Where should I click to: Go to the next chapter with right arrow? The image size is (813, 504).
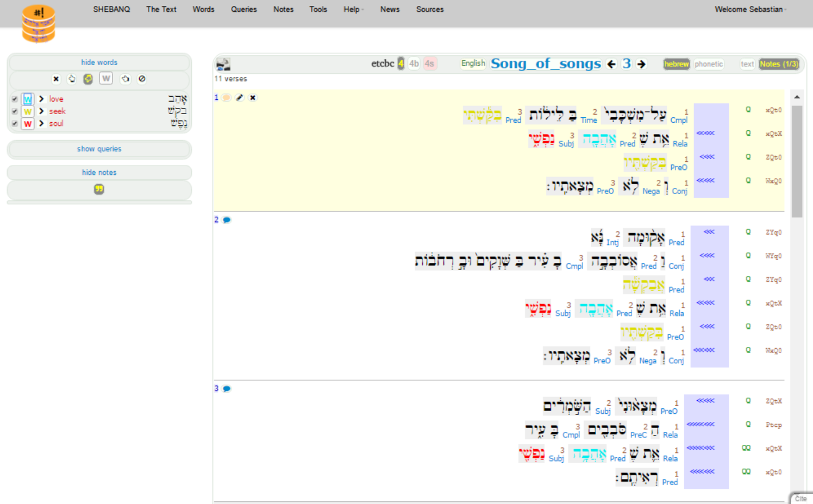pyautogui.click(x=641, y=64)
